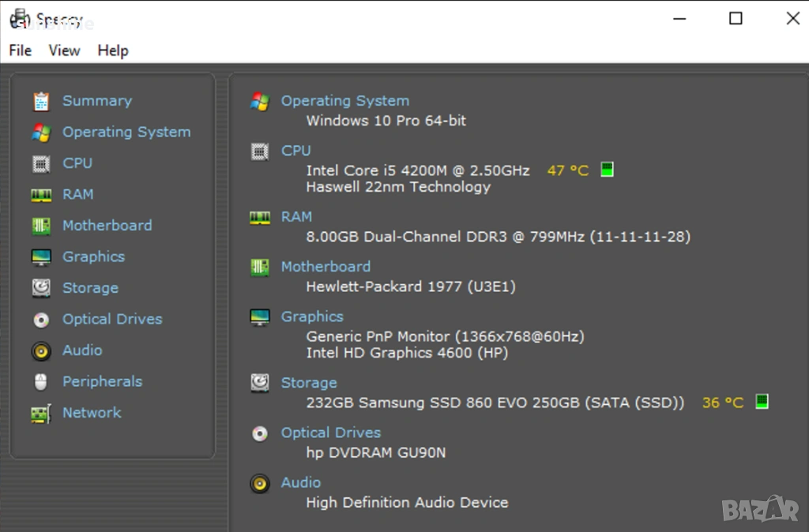Click the CPU heading link in summary
This screenshot has width=809, height=532.
click(296, 150)
